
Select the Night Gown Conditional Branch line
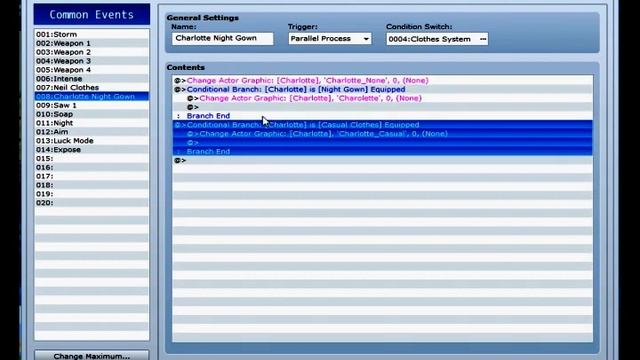click(382, 89)
